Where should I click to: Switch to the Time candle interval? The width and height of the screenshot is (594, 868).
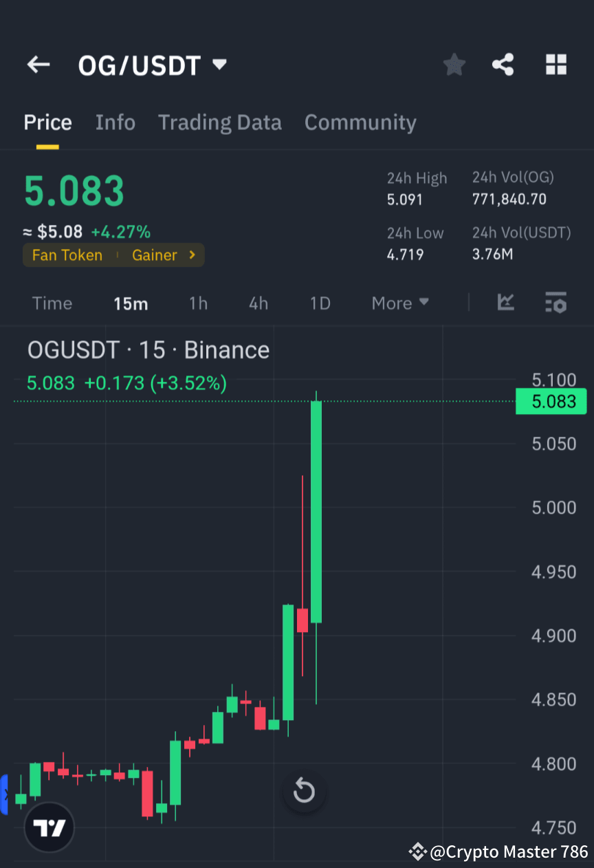coord(52,303)
